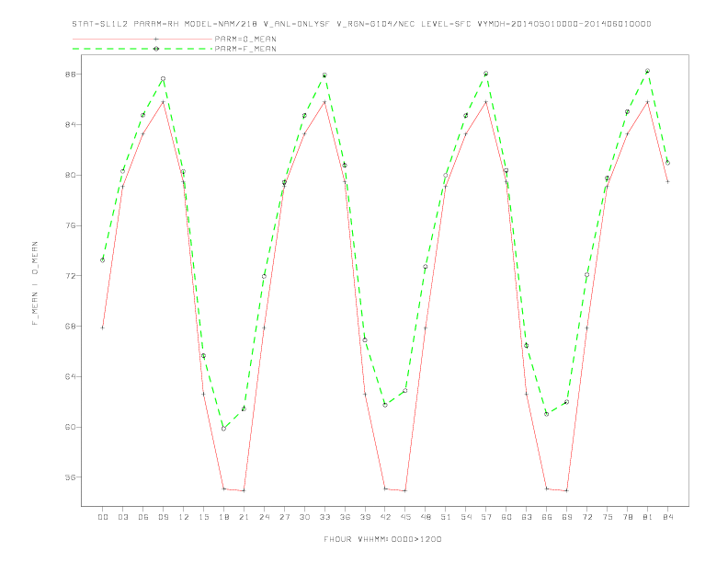Click x-axis forecast hour label 63
Screen dimensions: 728x563
pos(527,517)
